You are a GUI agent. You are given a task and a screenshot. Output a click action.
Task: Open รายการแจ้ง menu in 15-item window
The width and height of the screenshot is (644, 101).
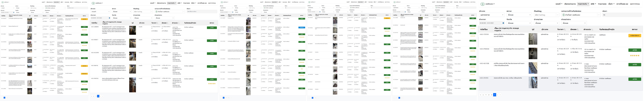pyautogui.click(x=171, y=3)
